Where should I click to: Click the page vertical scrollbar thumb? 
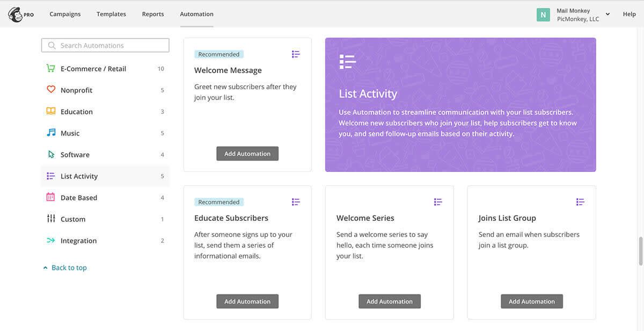pyautogui.click(x=641, y=251)
